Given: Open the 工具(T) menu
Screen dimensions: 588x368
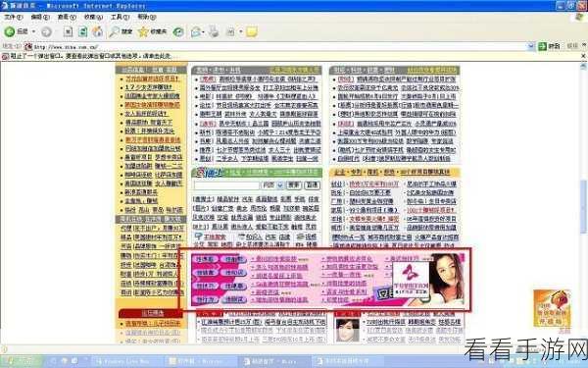Looking at the screenshot, I should point(120,17).
